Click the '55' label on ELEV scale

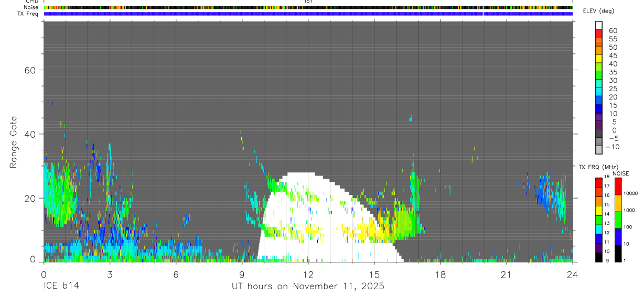pyautogui.click(x=613, y=39)
